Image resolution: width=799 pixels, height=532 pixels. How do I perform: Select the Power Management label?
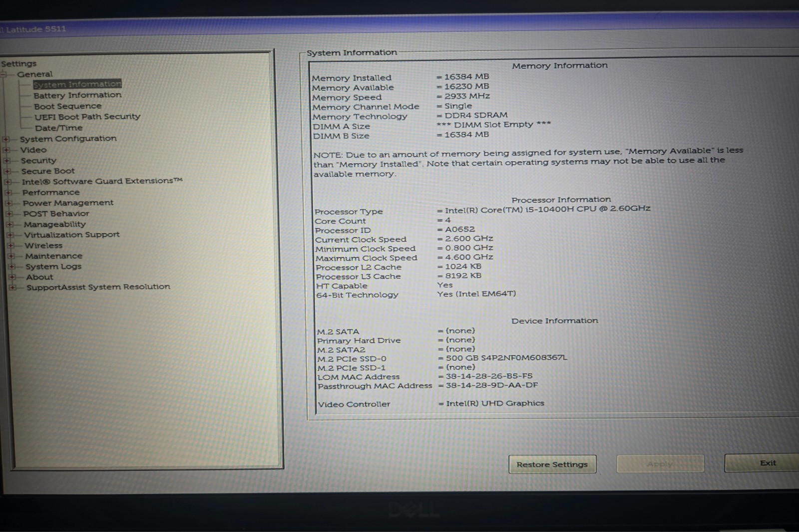[68, 203]
